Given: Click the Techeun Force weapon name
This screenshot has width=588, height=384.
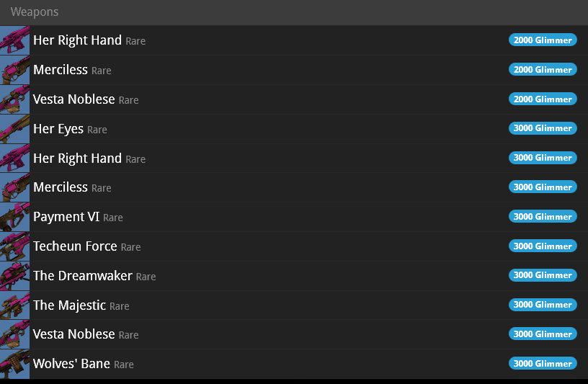Looking at the screenshot, I should pyautogui.click(x=75, y=246).
